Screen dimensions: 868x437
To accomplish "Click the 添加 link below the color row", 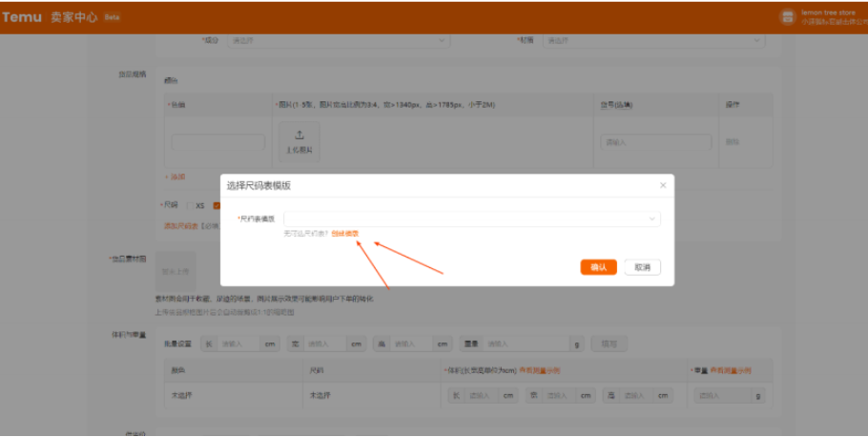I will click(x=177, y=177).
